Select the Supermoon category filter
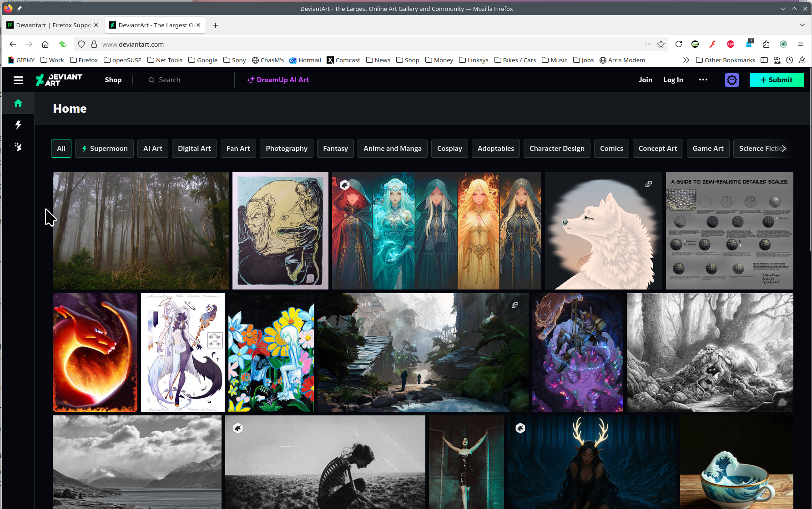Viewport: 812px width, 509px height. coord(104,149)
